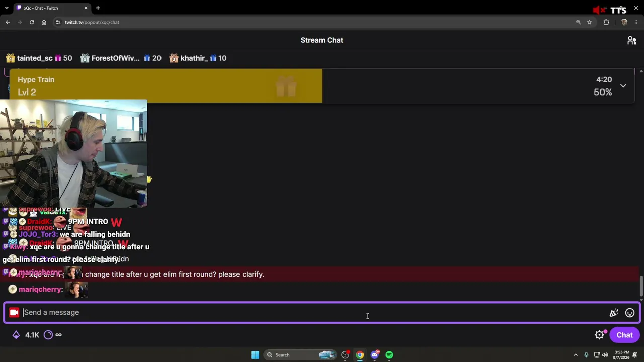644x362 pixels.
Task: Open network status in system tray
Action: pos(596,355)
